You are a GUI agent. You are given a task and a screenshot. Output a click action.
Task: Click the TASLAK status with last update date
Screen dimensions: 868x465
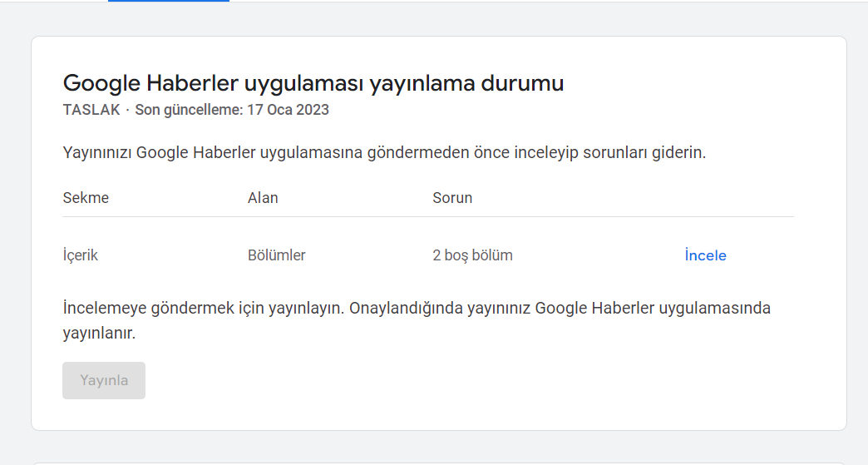(x=196, y=110)
